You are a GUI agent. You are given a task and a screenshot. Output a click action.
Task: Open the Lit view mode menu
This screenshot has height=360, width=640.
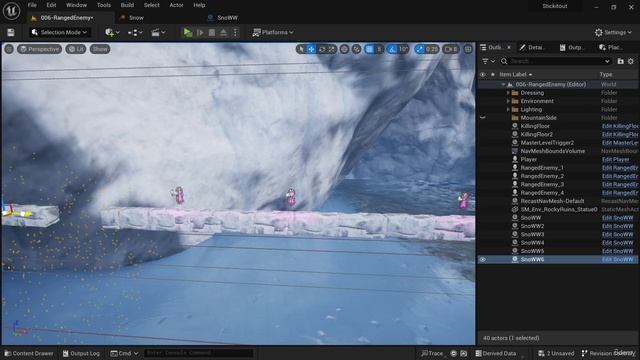(x=76, y=49)
